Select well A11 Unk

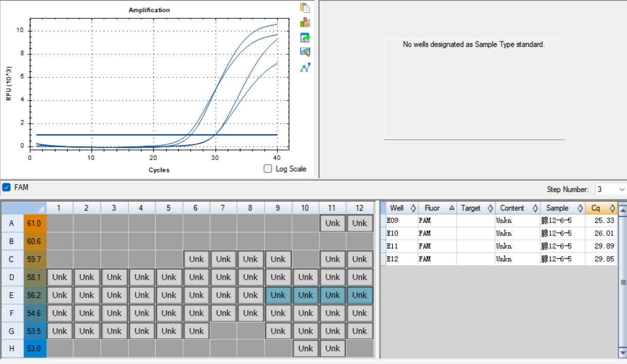pos(333,223)
